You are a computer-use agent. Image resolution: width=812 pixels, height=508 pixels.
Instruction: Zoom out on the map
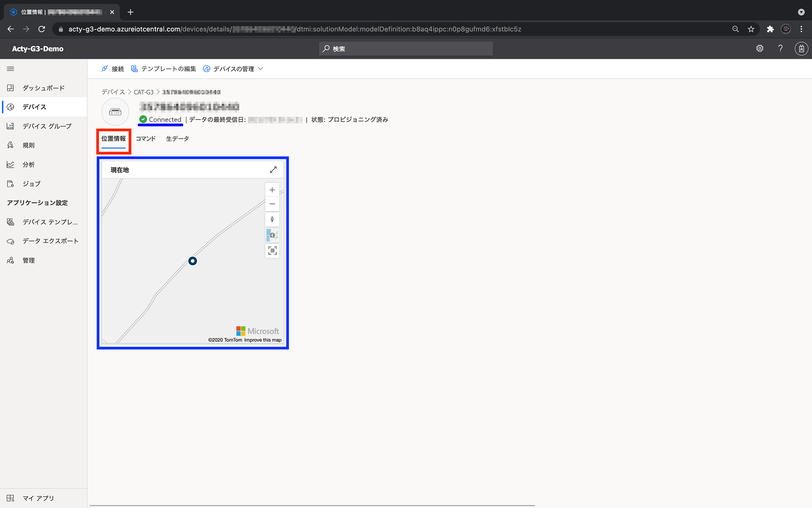click(x=272, y=204)
